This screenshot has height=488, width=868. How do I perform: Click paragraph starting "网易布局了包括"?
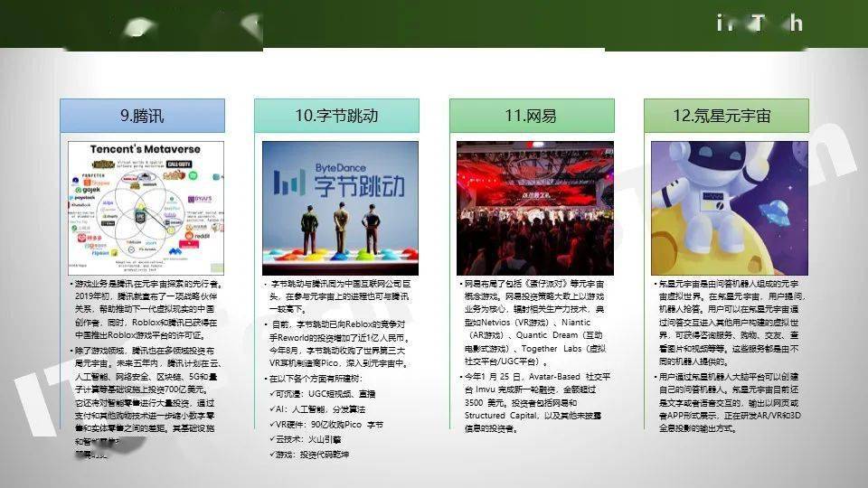click(x=533, y=322)
